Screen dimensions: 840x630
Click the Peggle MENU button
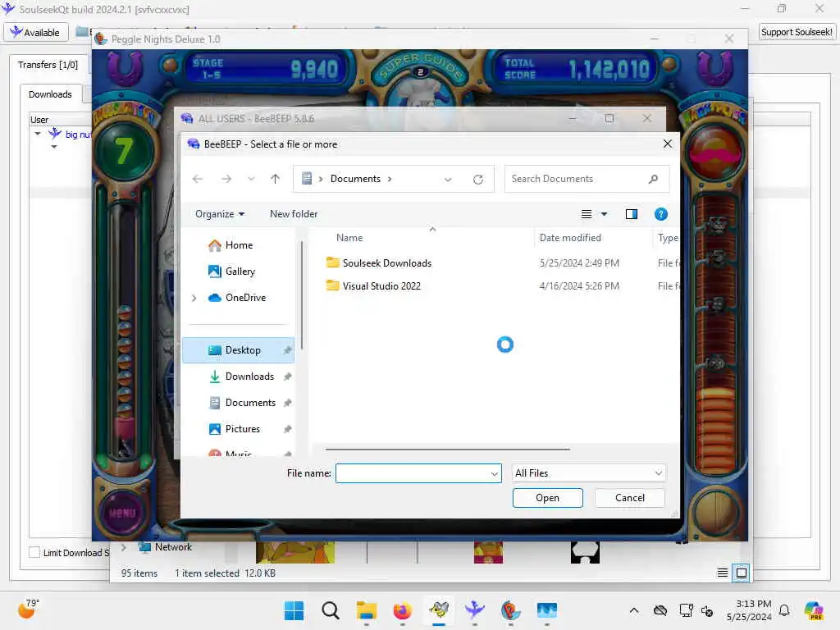coord(122,513)
